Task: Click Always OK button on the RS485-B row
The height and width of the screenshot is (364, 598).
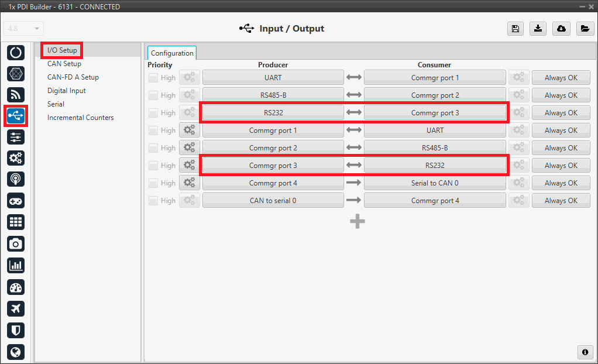Action: pyautogui.click(x=561, y=95)
